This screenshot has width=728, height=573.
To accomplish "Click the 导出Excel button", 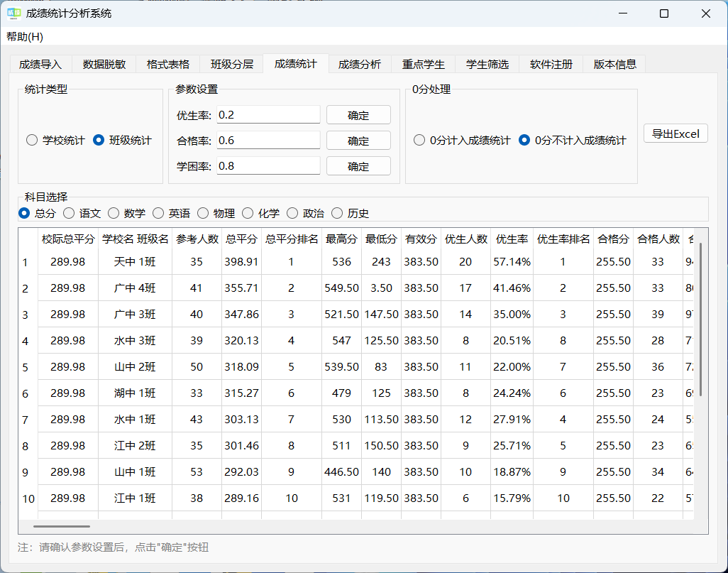I will [675, 133].
